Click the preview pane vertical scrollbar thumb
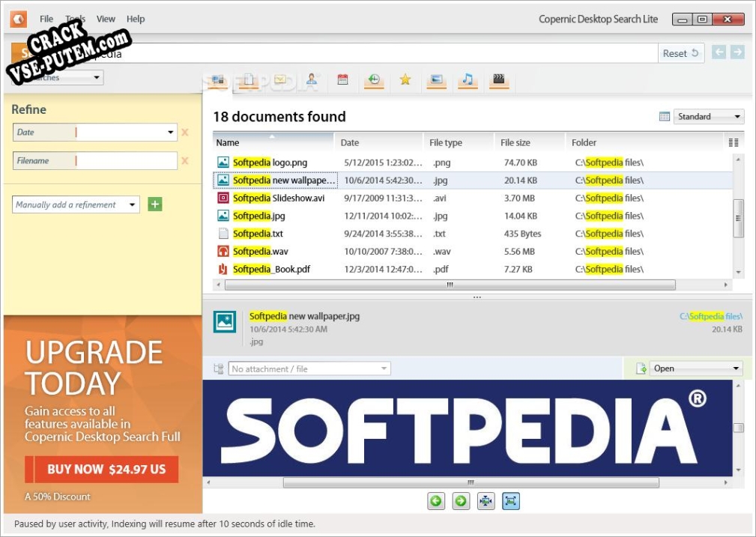Viewport: 756px width, 537px height. (738, 428)
